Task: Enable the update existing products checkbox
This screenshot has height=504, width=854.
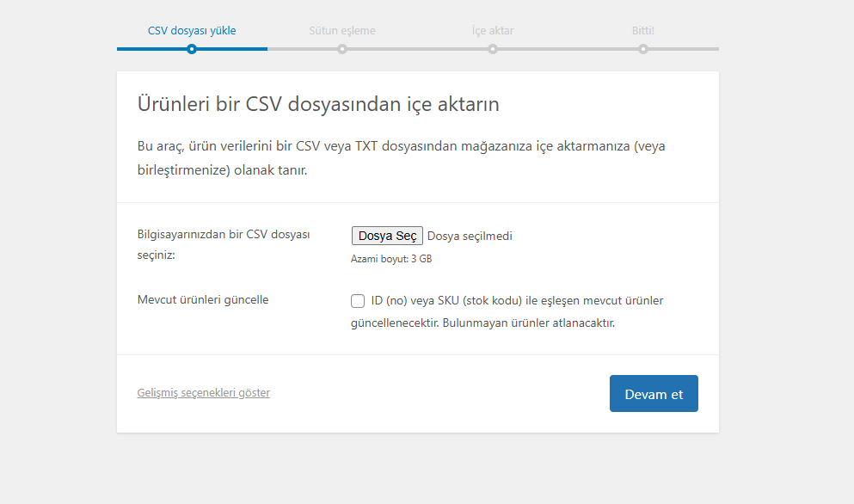Action: click(358, 301)
